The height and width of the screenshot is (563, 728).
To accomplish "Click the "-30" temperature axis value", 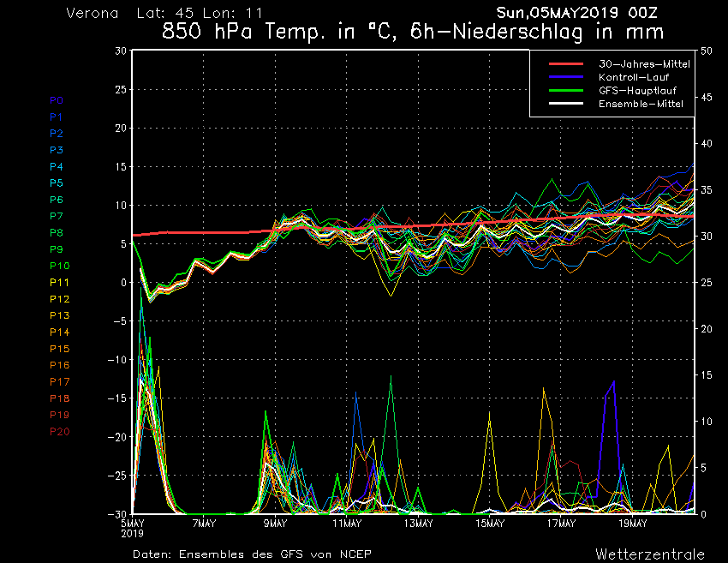I will tap(117, 514).
